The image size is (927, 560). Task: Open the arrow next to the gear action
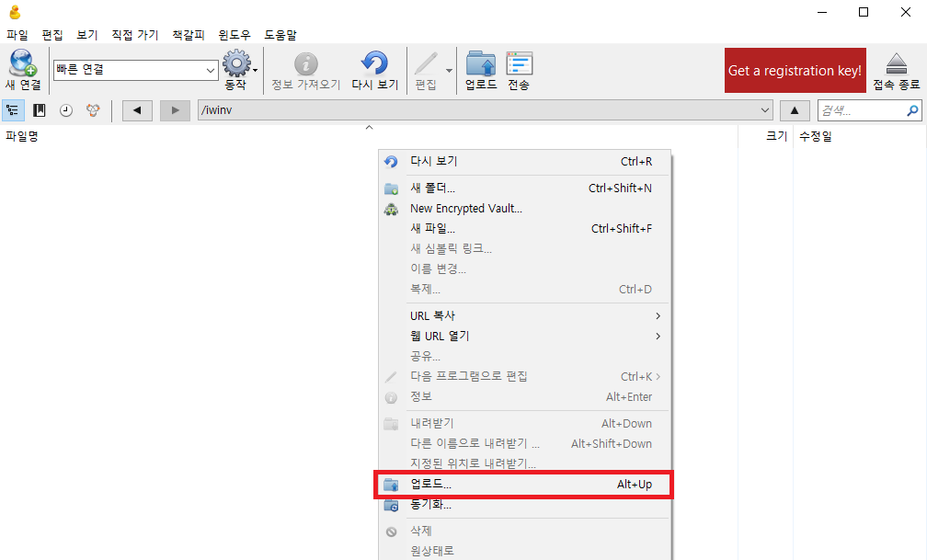coord(255,71)
